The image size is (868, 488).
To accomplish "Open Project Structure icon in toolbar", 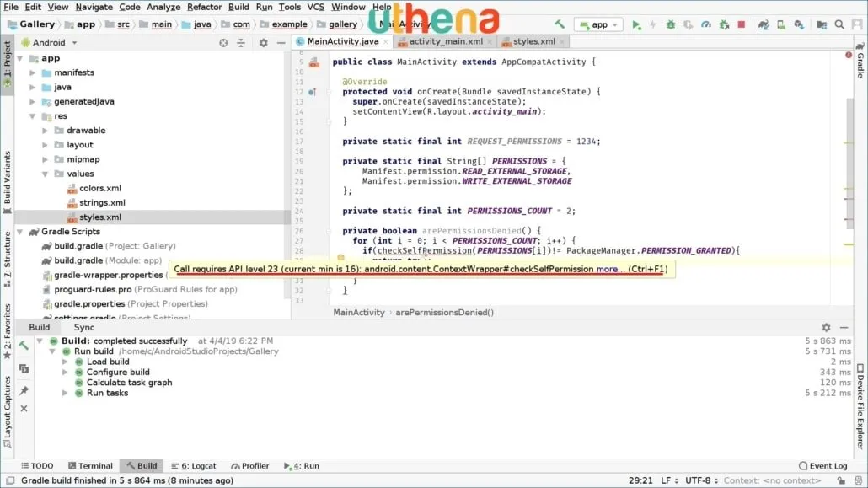I will click(822, 25).
